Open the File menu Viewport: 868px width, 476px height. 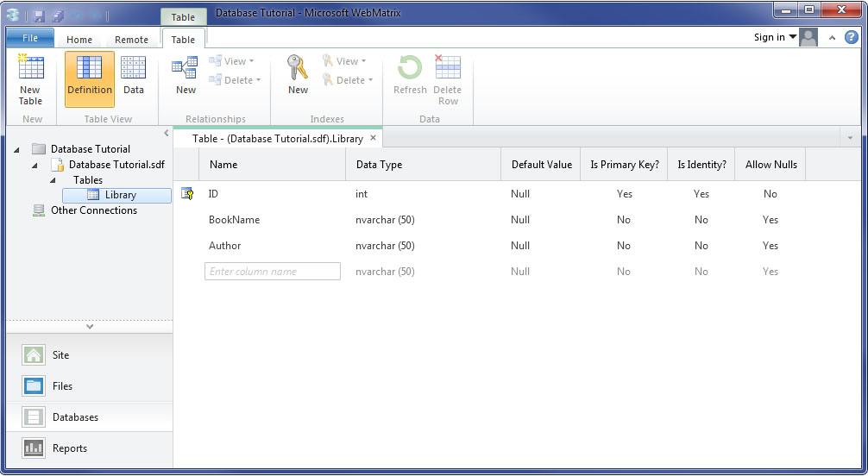point(30,38)
